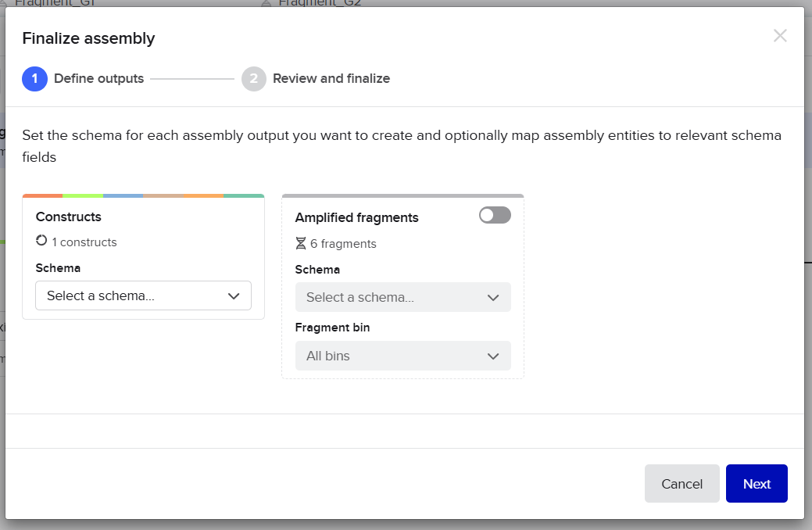This screenshot has height=530, width=812.
Task: Click step 2 Review and finalize circle
Action: (x=254, y=79)
